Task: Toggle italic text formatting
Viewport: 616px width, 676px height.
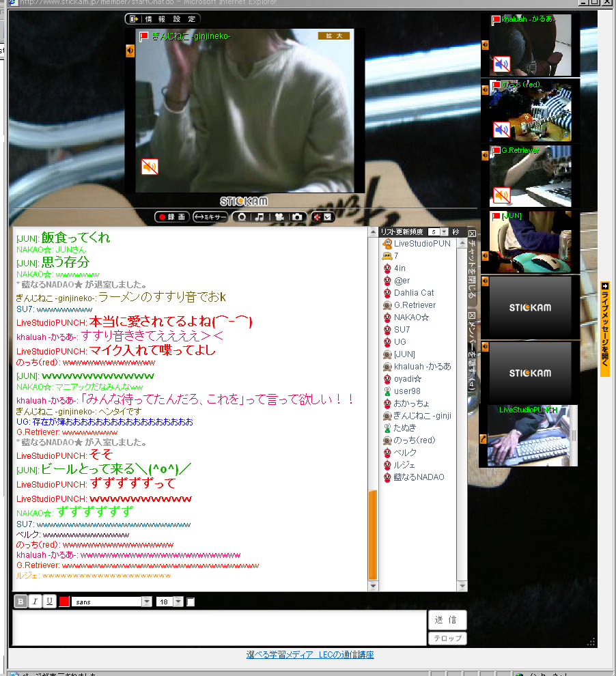Action: coord(35,602)
